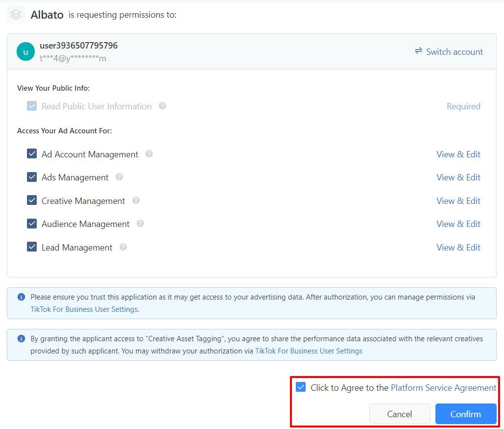Click the Albato app logo icon
504x429 pixels.
pyautogui.click(x=16, y=15)
